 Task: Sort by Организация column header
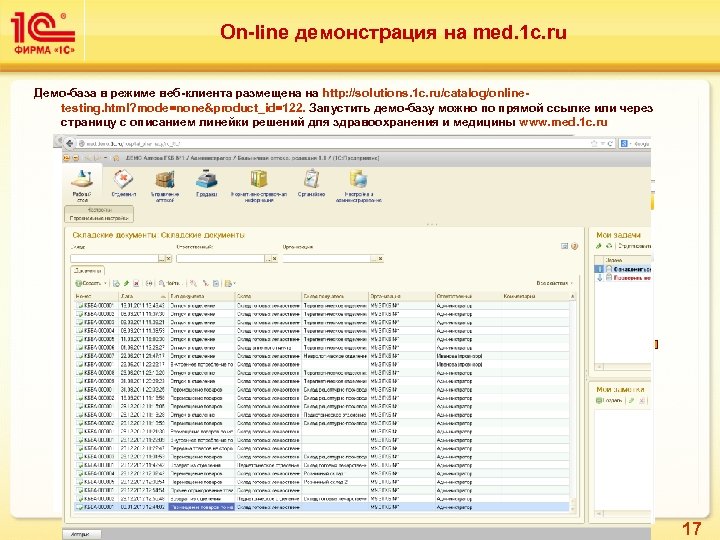click(401, 297)
